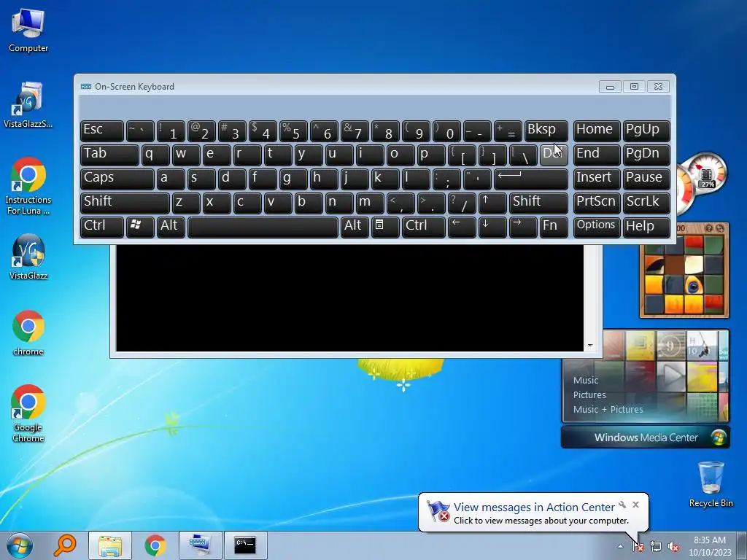Click the left arrow key
This screenshot has width=747, height=560.
click(x=462, y=227)
